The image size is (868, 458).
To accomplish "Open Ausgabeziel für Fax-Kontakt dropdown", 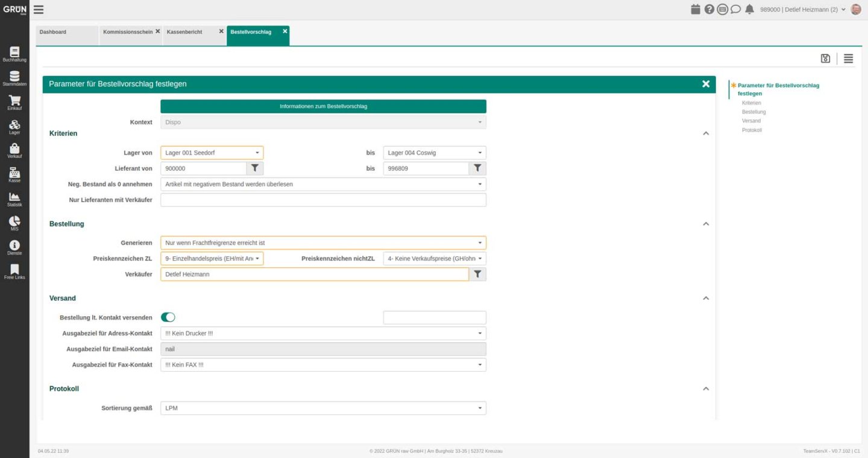I will (x=323, y=364).
